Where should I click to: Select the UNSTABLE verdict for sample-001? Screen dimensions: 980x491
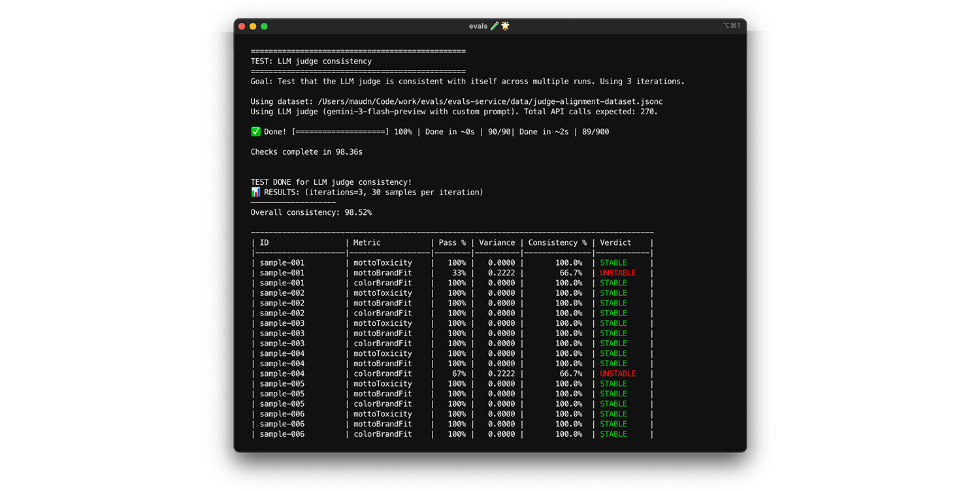point(617,272)
